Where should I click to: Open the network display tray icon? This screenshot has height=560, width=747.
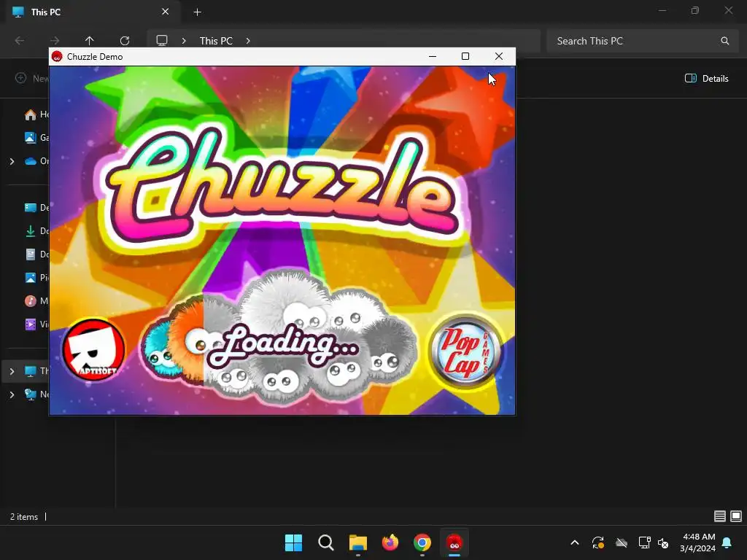(x=644, y=542)
